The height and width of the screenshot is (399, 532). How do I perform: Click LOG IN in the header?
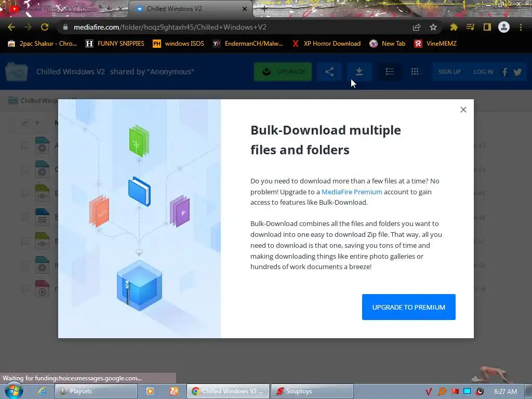pos(483,72)
